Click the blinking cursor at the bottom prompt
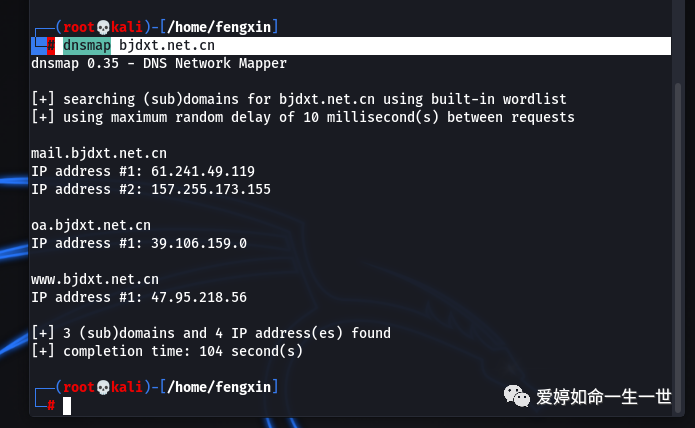The height and width of the screenshot is (428, 695). click(67, 405)
